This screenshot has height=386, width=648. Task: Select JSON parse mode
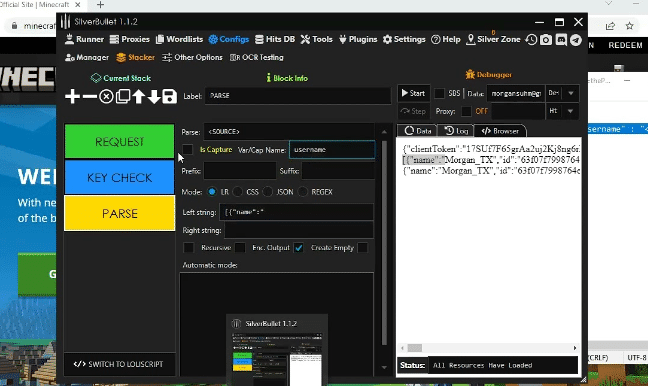pyautogui.click(x=268, y=192)
